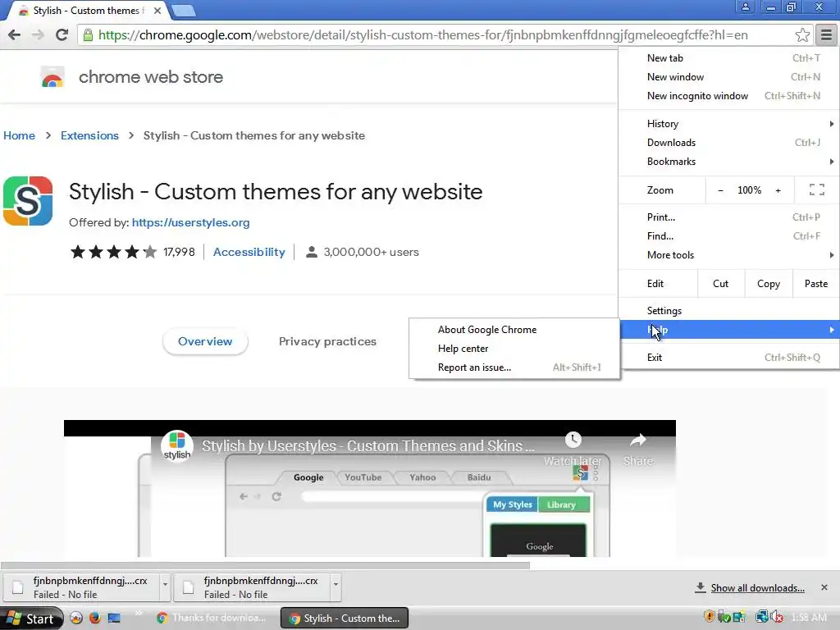Switch to Thanks for downloading taskbar window
The height and width of the screenshot is (630, 840).
coord(211,618)
